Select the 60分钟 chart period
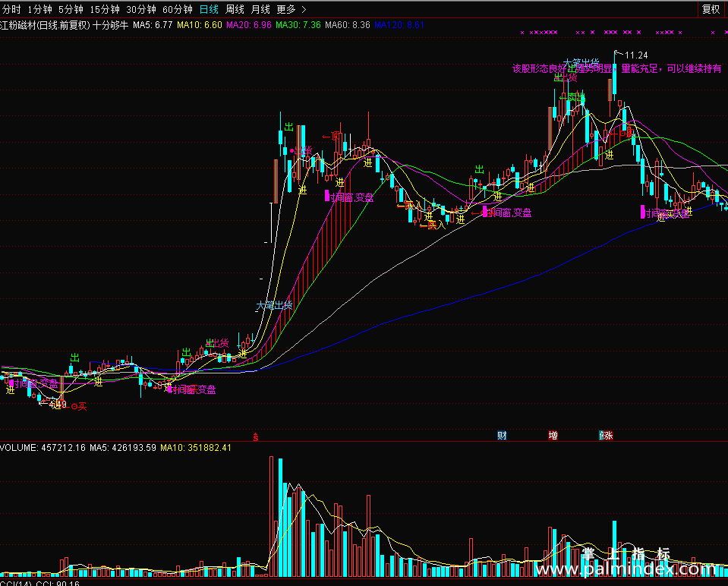Image resolution: width=728 pixels, height=586 pixels. (178, 9)
